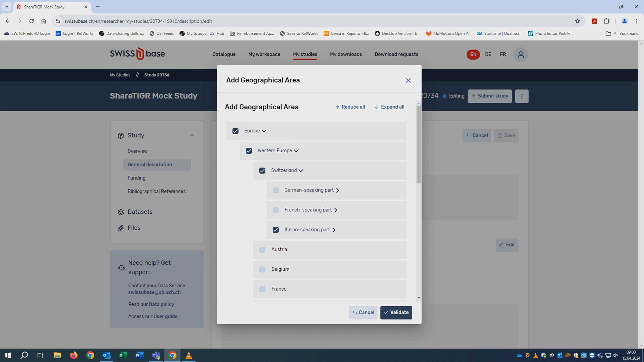Click the swissubase@ub.uzh.ch email link
Viewport: 644px width, 362px height.
154,292
